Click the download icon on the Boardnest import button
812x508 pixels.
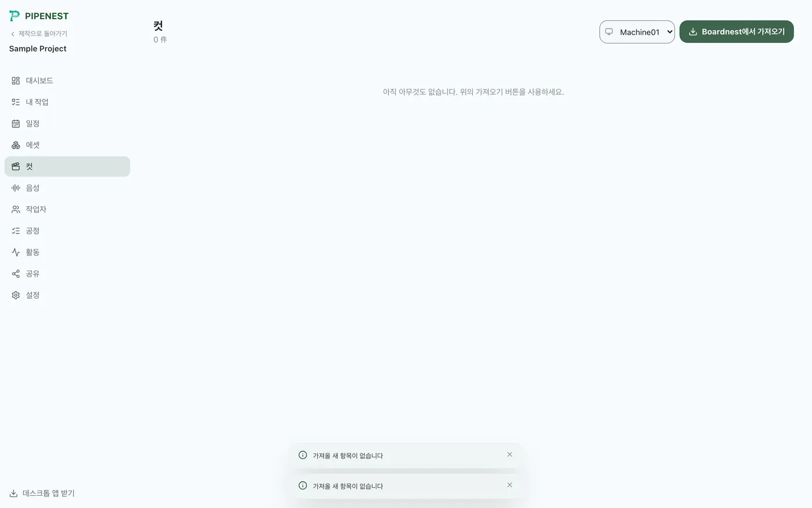point(693,32)
